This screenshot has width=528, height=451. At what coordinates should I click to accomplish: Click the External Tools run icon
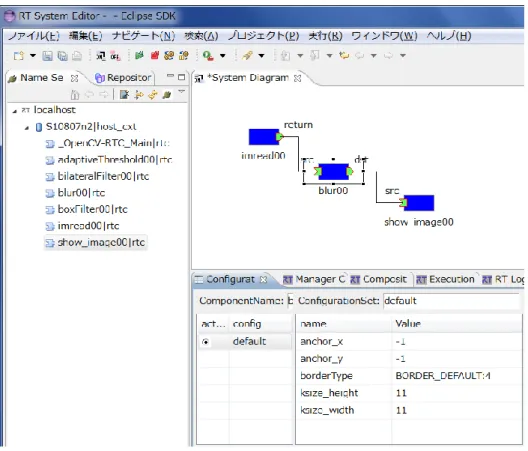[x=208, y=56]
